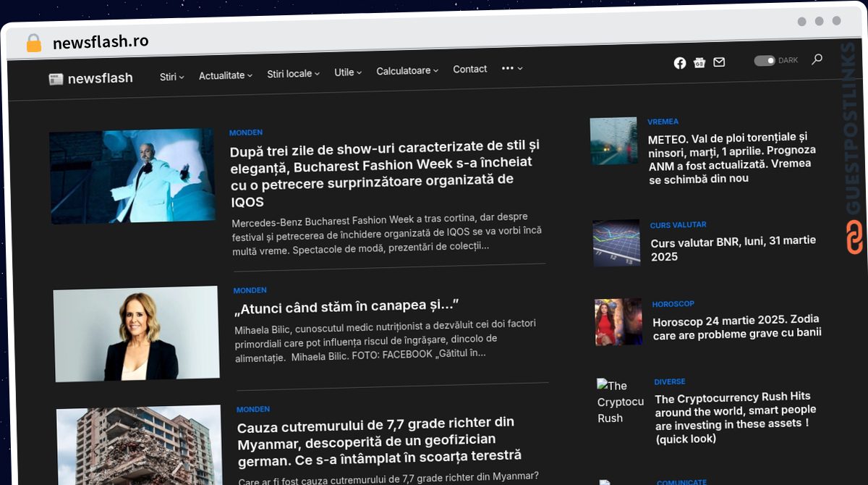Screen dimensions: 868x485
Task: Open the Mihaela Bilic portrait thumbnail
Action: click(x=137, y=334)
